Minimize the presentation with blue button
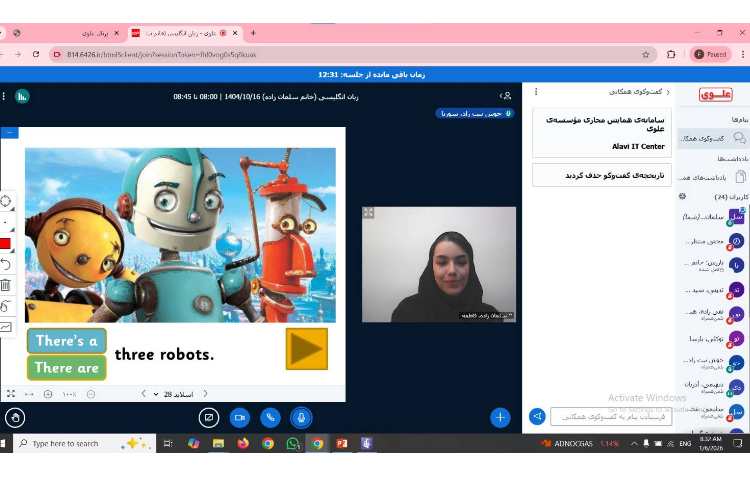The height and width of the screenshot is (480, 750). 10,132
